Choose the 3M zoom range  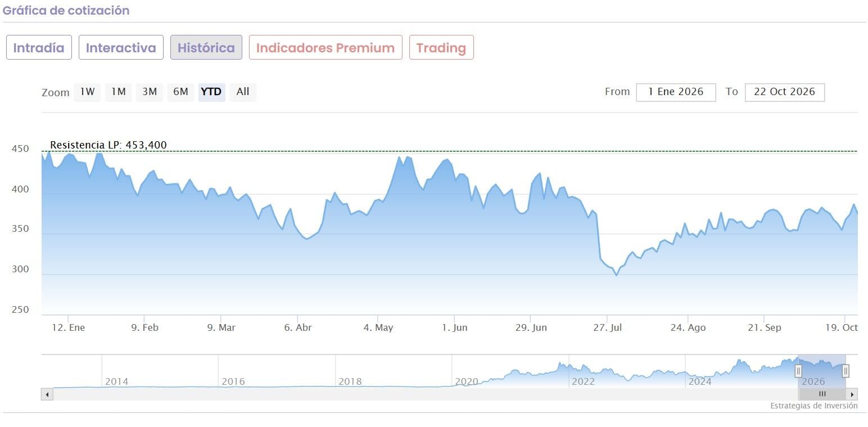click(x=150, y=92)
